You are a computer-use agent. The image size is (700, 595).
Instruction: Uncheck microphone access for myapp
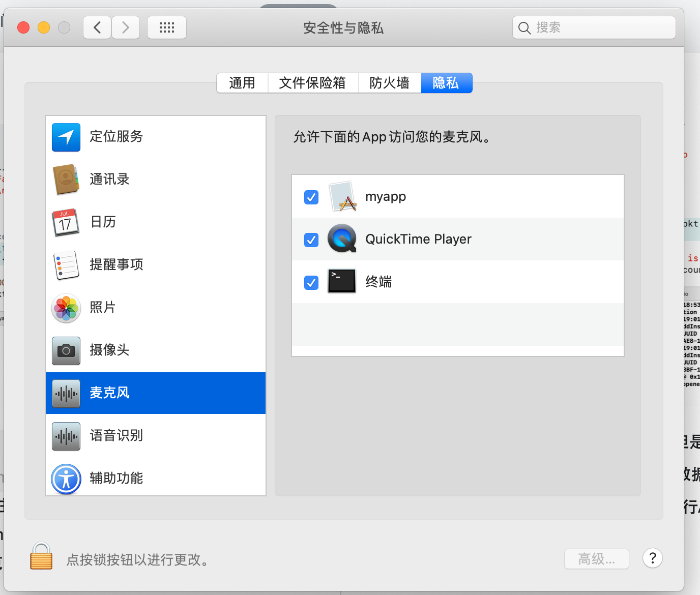[311, 197]
